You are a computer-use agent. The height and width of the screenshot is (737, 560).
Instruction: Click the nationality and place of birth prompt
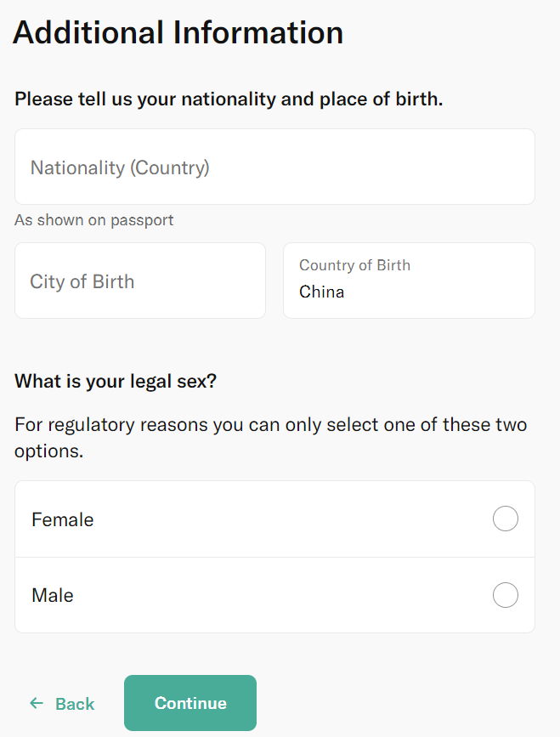(x=229, y=99)
